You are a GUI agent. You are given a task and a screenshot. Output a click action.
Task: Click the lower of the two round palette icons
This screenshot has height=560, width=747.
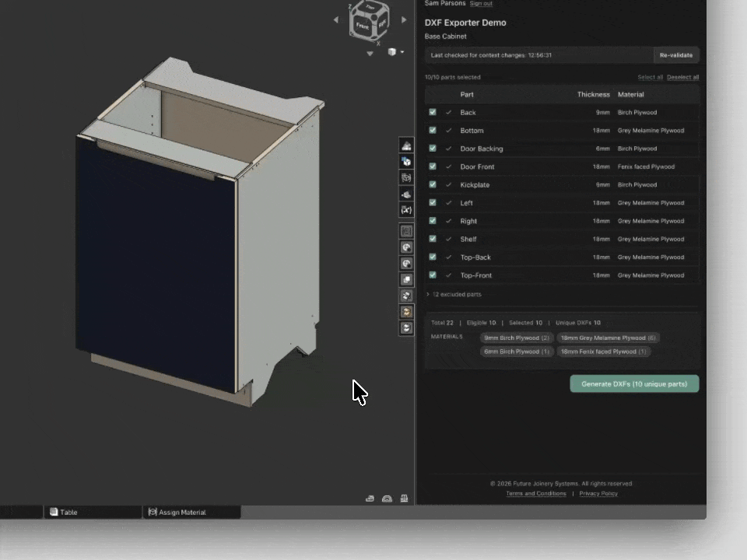[x=406, y=264]
